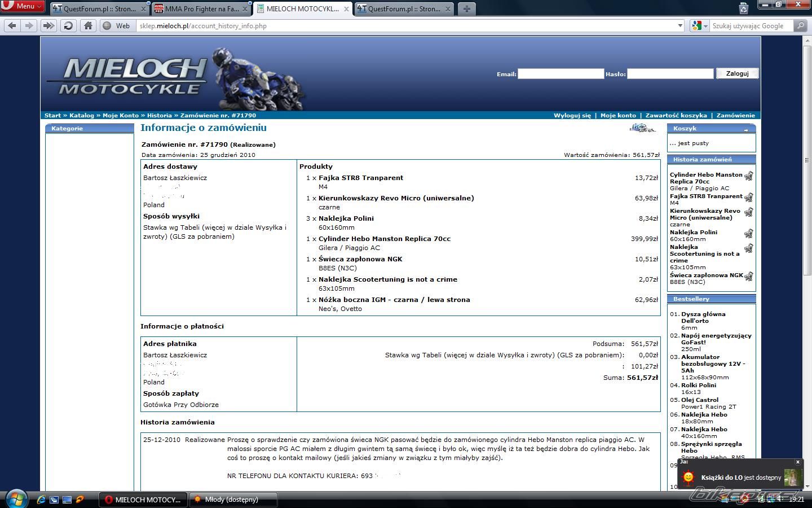Open Cylinder Hebo Manston Replica 70cc in history sidebar
Screen dimensions: 812x508
tap(706, 178)
